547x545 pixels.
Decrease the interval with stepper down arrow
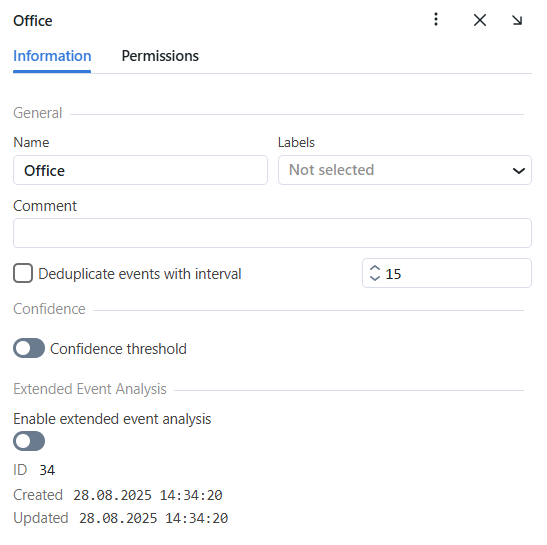point(375,278)
